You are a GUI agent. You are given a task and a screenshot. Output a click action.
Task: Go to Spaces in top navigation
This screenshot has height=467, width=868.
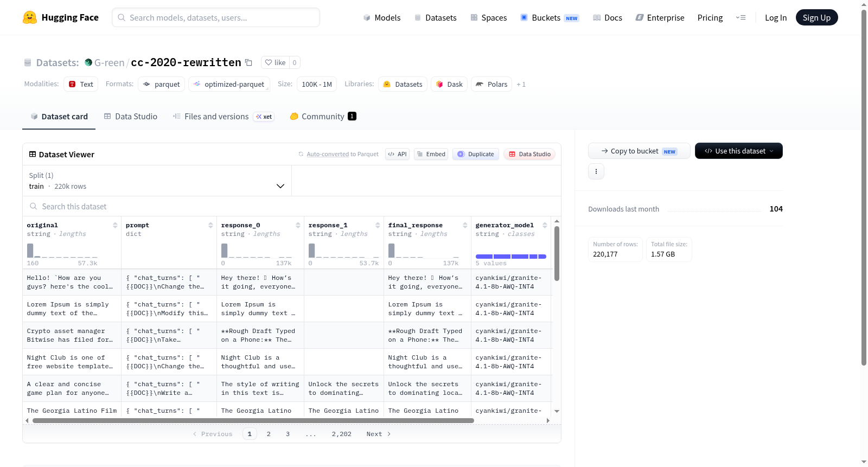pos(489,17)
